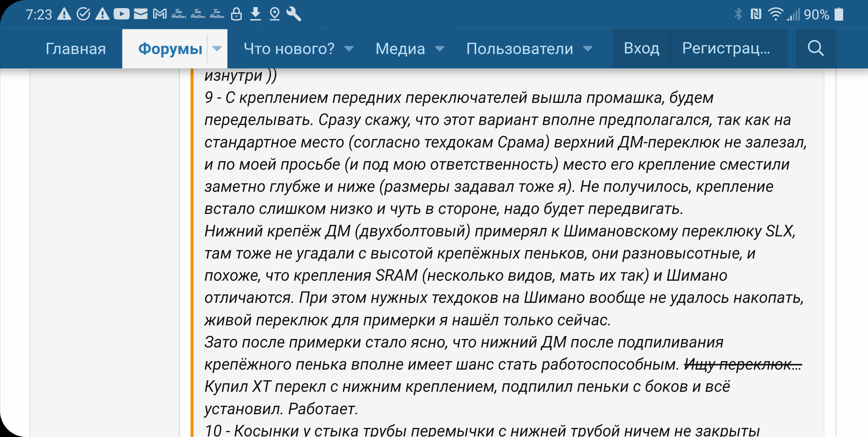868x437 pixels.
Task: Expand the Пользователи dropdown arrow
Action: pyautogui.click(x=588, y=49)
